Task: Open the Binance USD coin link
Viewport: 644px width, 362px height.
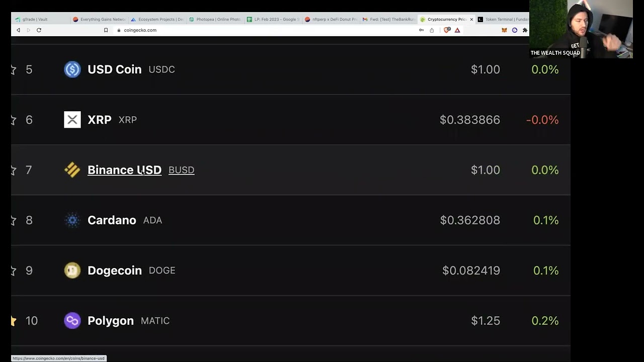Action: tap(124, 170)
